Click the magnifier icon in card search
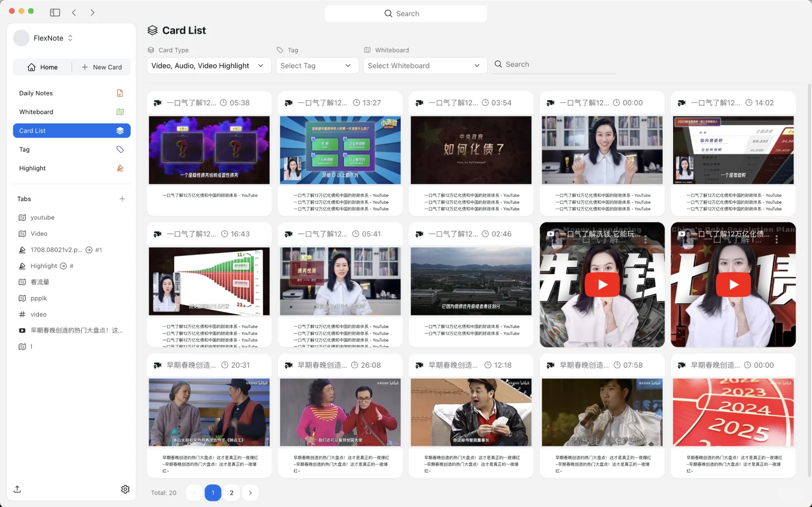 point(498,64)
